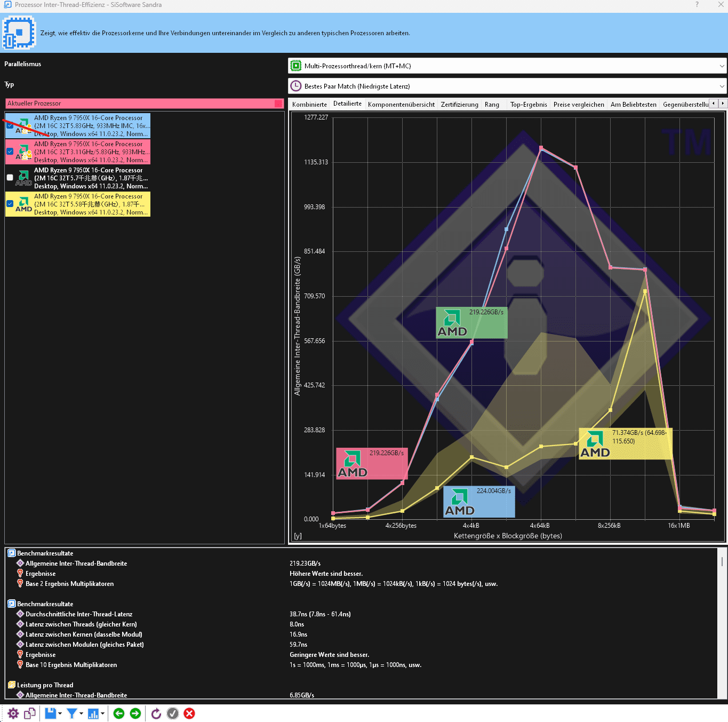Click the blue bar chart icon
This screenshot has width=728, height=722.
click(x=93, y=713)
